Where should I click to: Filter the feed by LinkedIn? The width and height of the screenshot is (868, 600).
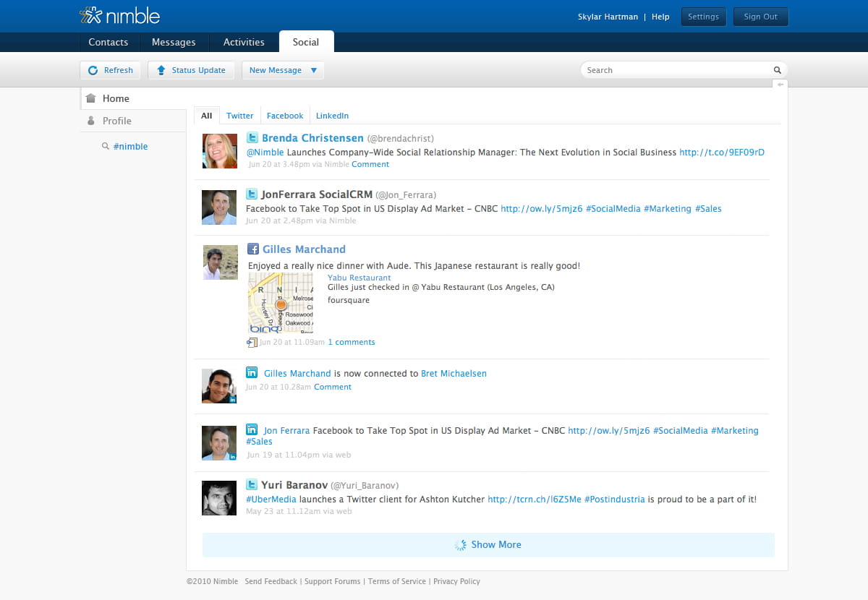[332, 116]
